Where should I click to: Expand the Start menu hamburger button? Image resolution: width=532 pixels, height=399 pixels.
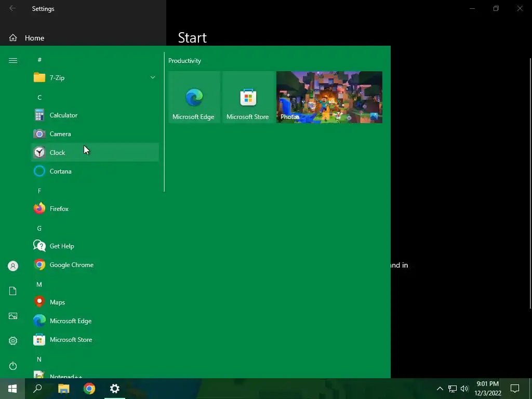(13, 60)
